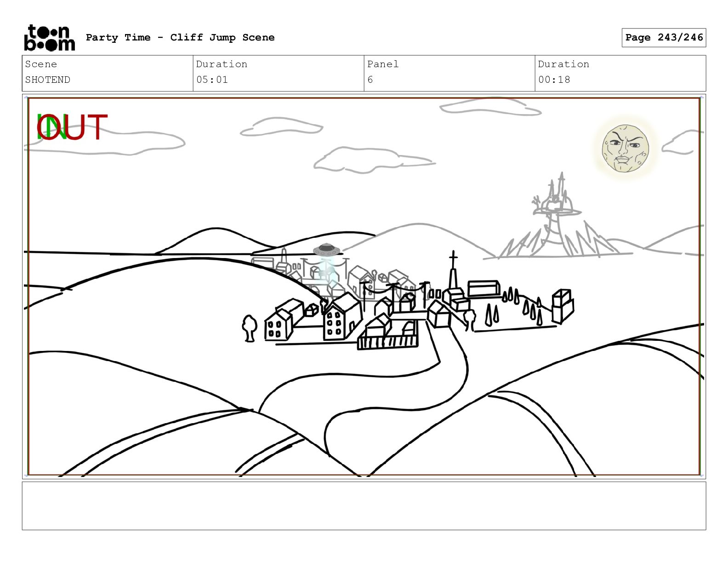Click the 'Scene' header label
This screenshot has height=563, width=728.
click(41, 64)
